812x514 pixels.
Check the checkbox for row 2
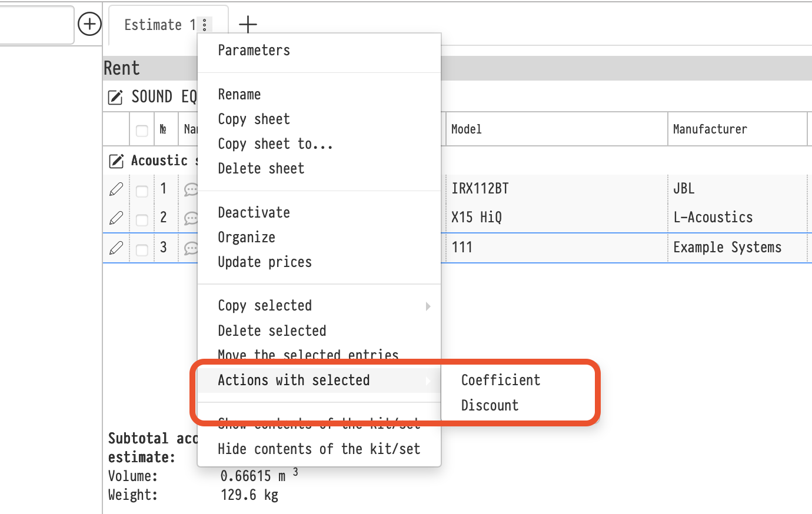[142, 220]
